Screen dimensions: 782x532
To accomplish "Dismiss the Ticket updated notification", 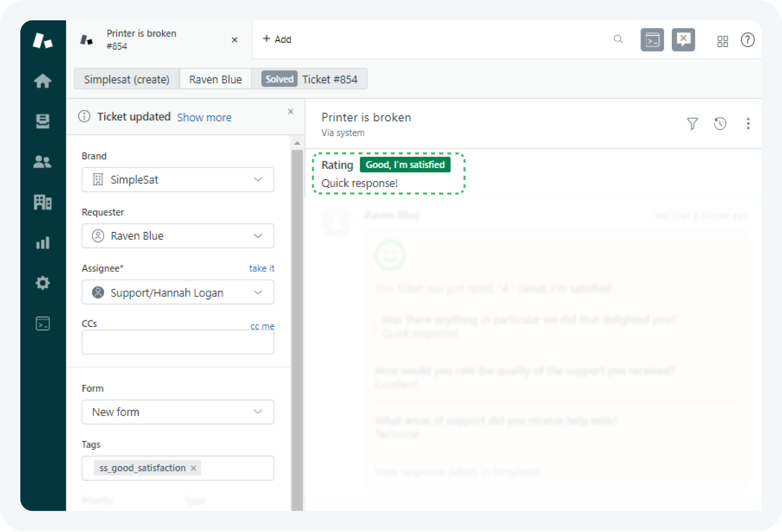I will 291,111.
